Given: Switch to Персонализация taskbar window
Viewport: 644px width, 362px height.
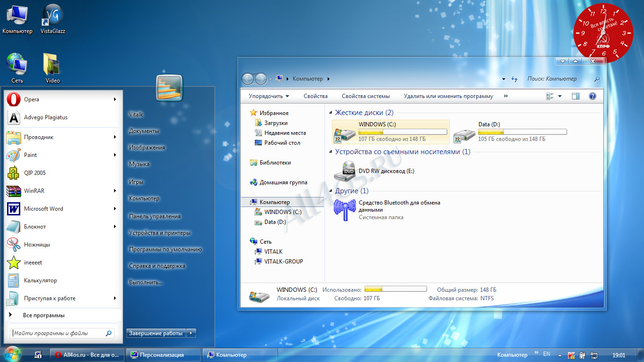Looking at the screenshot, I should pyautogui.click(x=163, y=355).
